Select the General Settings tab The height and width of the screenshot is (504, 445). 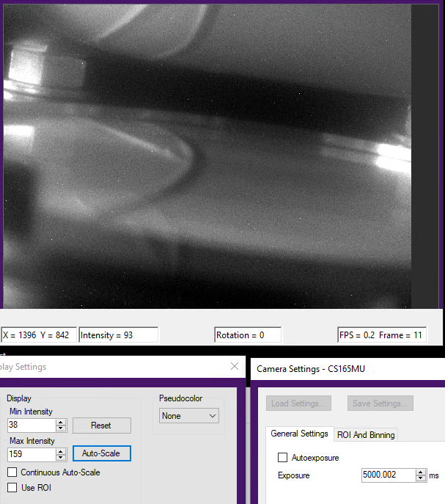(x=299, y=434)
